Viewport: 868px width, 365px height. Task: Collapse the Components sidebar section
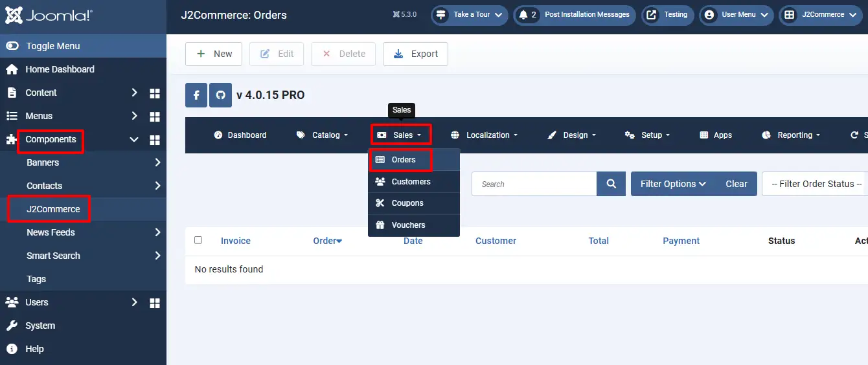(x=134, y=139)
